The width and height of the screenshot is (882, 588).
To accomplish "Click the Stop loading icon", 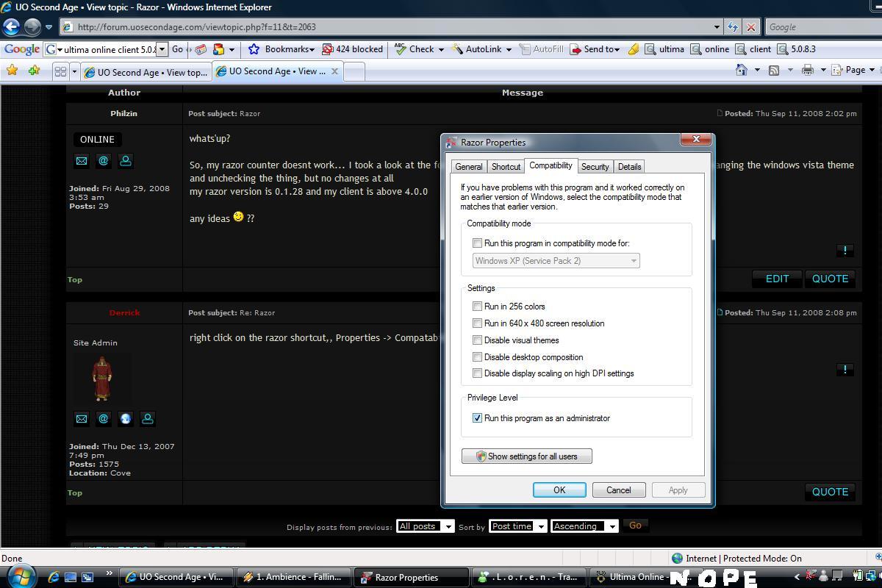I will pyautogui.click(x=750, y=26).
